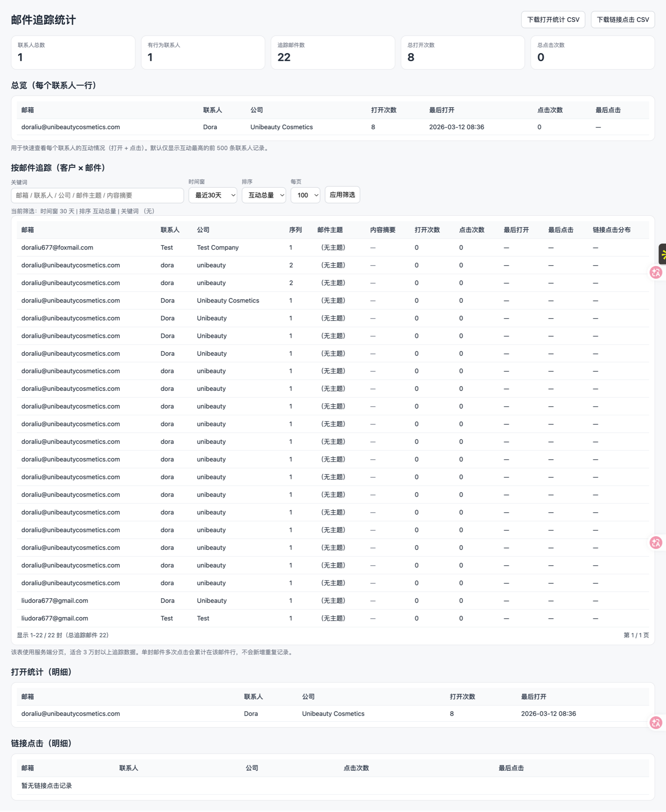
Task: Expand the 排序 dropdown set to 互动总量
Action: click(264, 195)
